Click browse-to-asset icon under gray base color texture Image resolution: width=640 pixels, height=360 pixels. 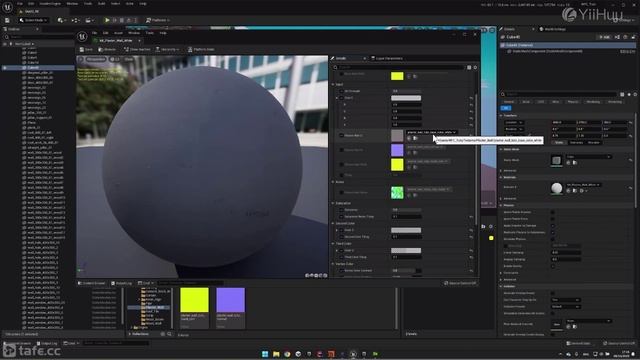tap(415, 138)
